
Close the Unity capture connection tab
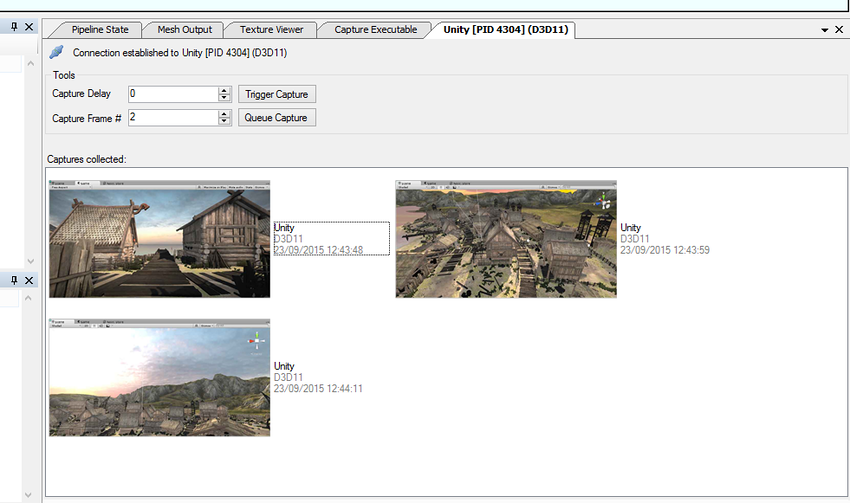click(839, 30)
